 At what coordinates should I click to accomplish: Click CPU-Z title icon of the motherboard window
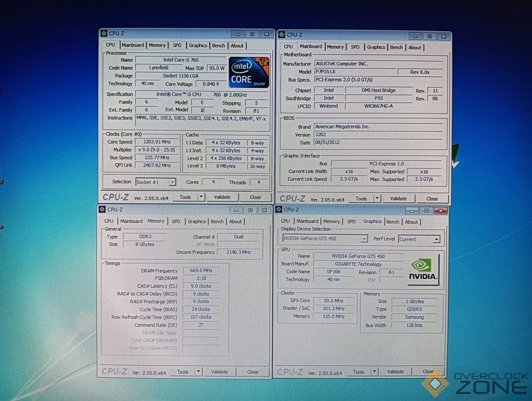point(282,35)
